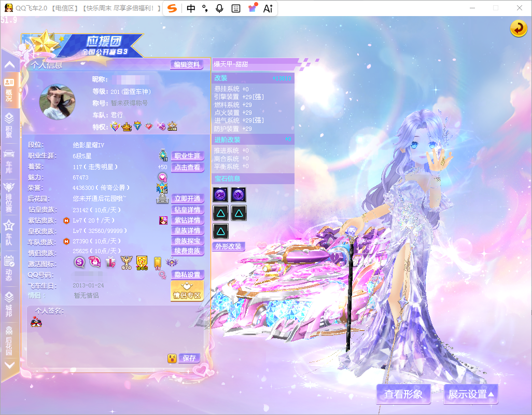The width and height of the screenshot is (532, 415).
Task: Click the VIP8 star privilege icon
Action: tap(172, 126)
